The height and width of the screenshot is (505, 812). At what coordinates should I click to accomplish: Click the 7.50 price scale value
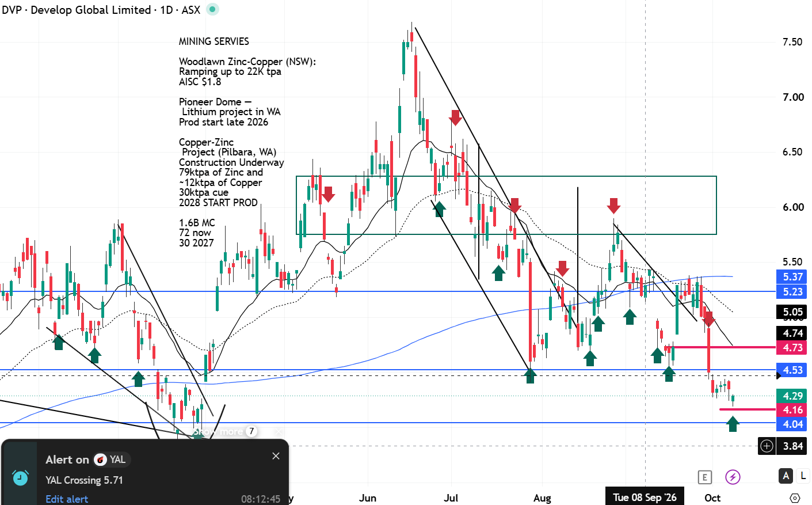pyautogui.click(x=792, y=42)
